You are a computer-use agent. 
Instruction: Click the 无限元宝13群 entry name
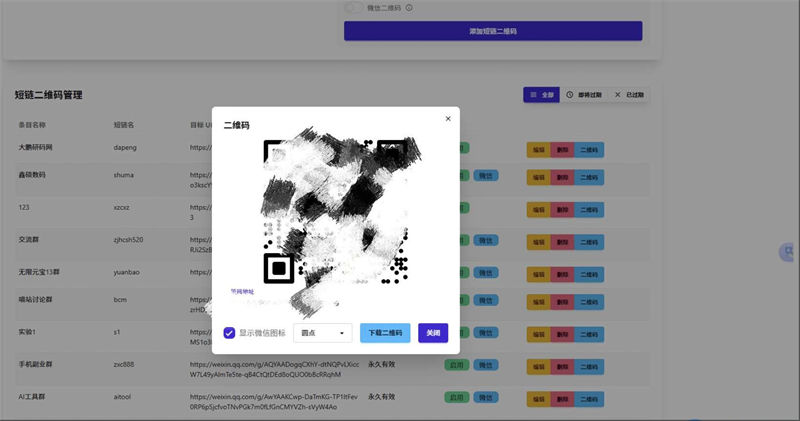click(39, 272)
